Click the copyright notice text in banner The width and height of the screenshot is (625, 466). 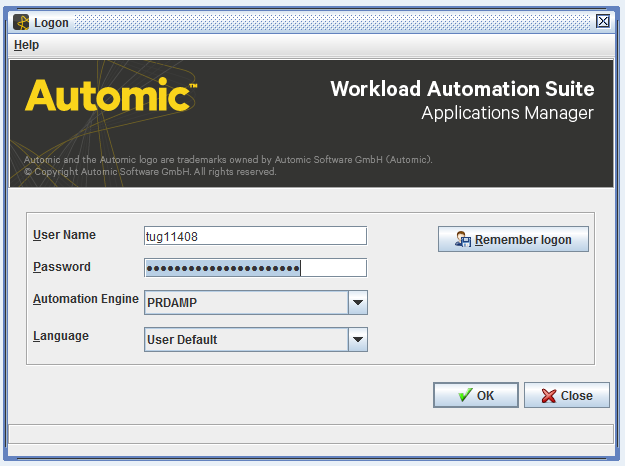pos(150,172)
